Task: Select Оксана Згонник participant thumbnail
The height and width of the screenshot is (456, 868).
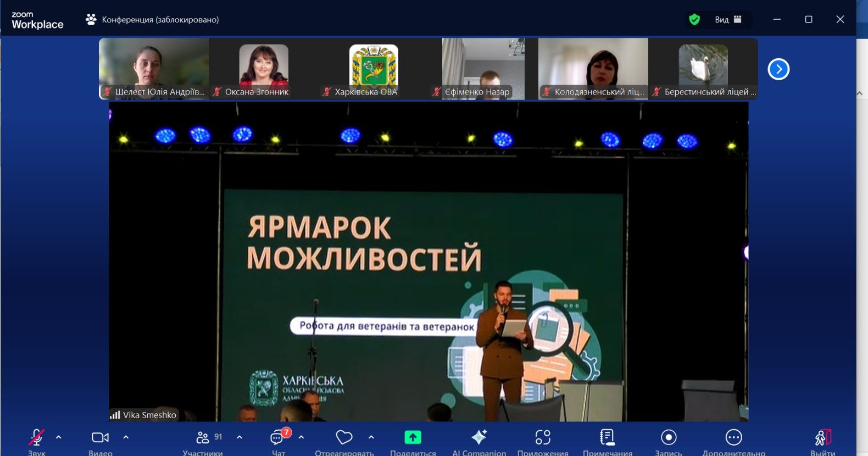Action: 264,69
